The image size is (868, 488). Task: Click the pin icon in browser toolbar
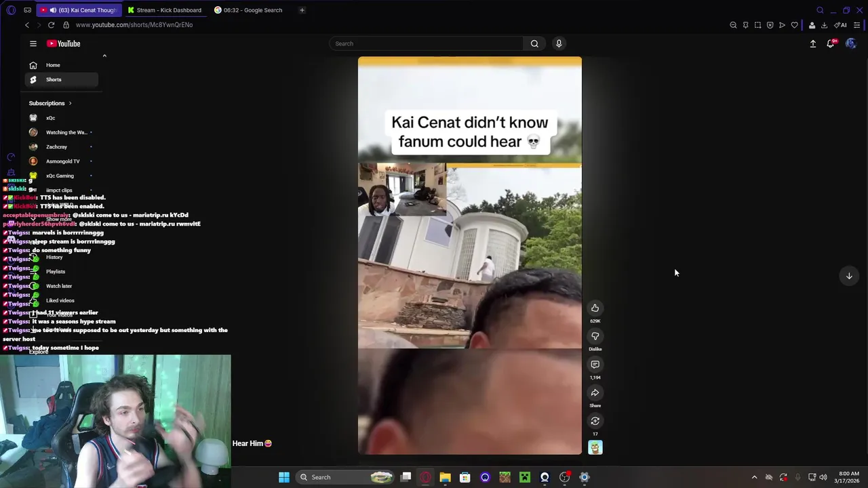tap(745, 25)
